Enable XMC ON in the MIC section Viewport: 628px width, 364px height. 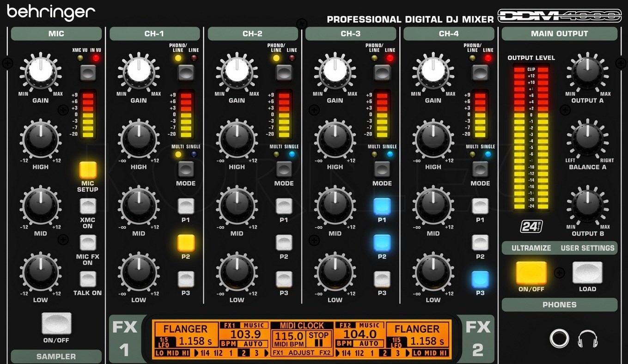pos(87,205)
